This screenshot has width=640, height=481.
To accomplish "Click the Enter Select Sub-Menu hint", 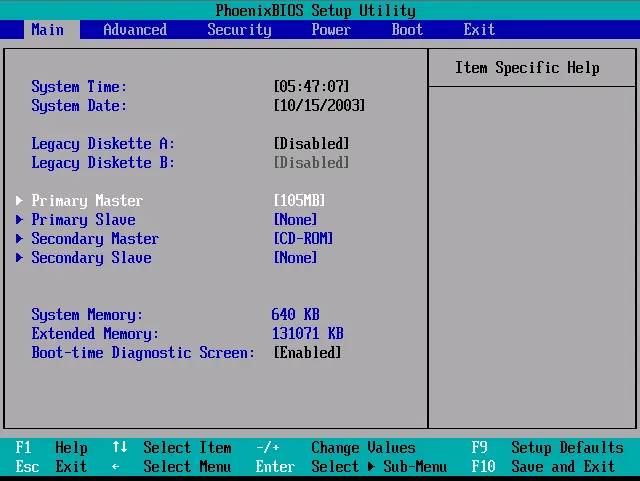I will pyautogui.click(x=351, y=466).
